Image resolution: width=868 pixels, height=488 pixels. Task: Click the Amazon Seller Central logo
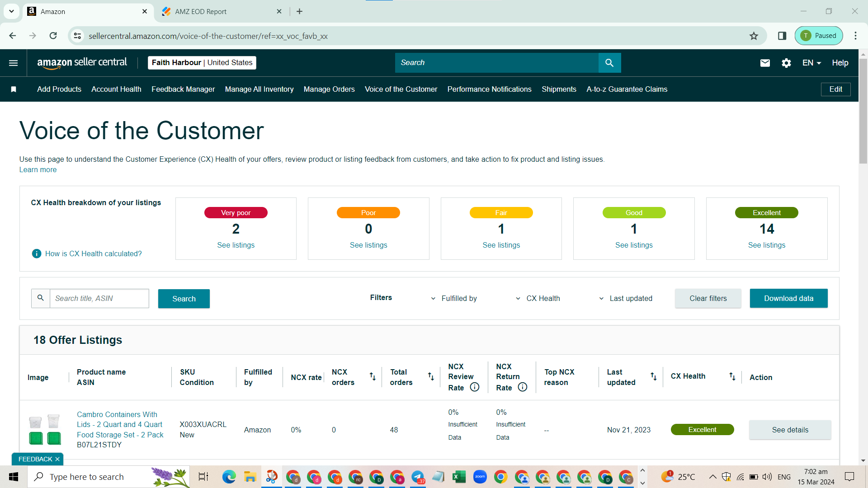click(x=82, y=63)
